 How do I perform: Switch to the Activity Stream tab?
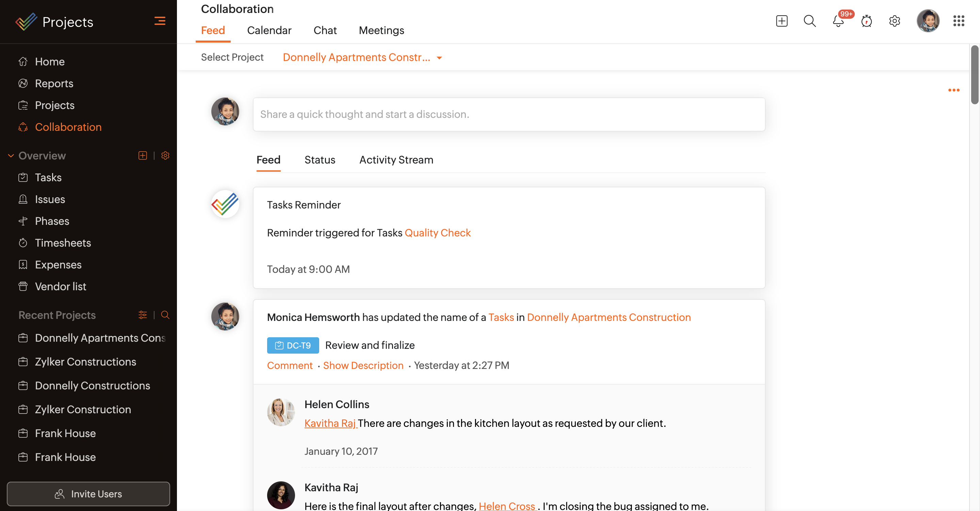pos(396,160)
